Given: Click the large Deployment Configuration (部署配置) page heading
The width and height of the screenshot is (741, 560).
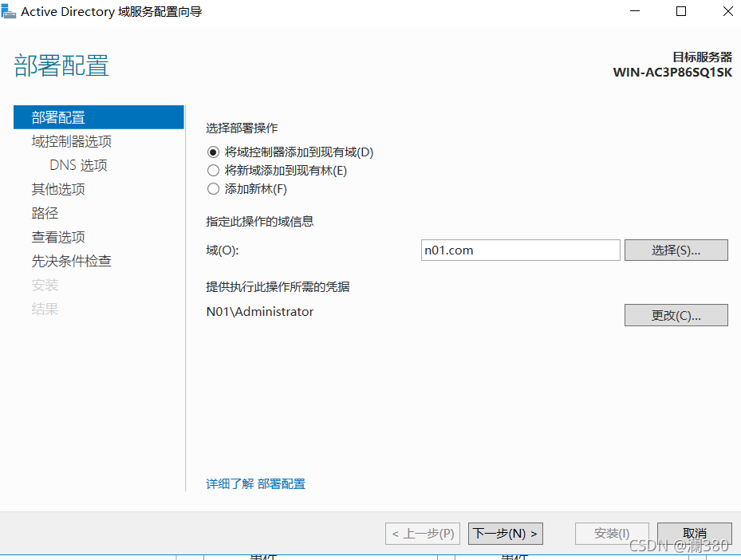Looking at the screenshot, I should click(61, 65).
